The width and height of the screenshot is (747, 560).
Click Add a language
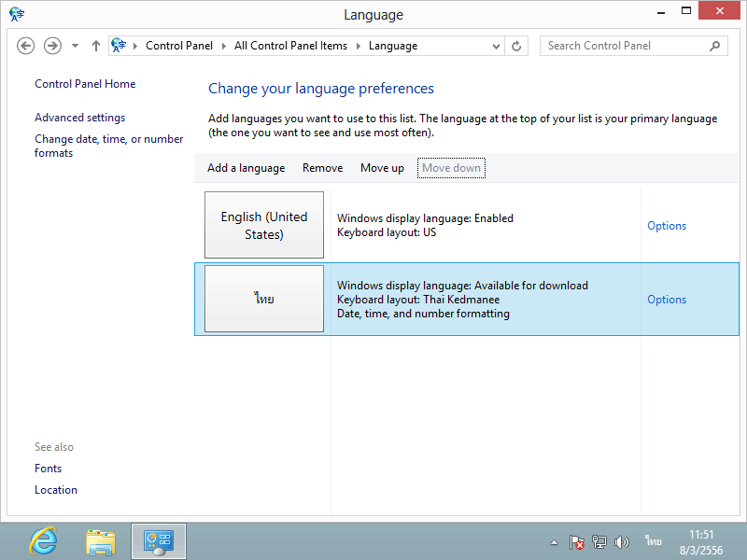246,168
